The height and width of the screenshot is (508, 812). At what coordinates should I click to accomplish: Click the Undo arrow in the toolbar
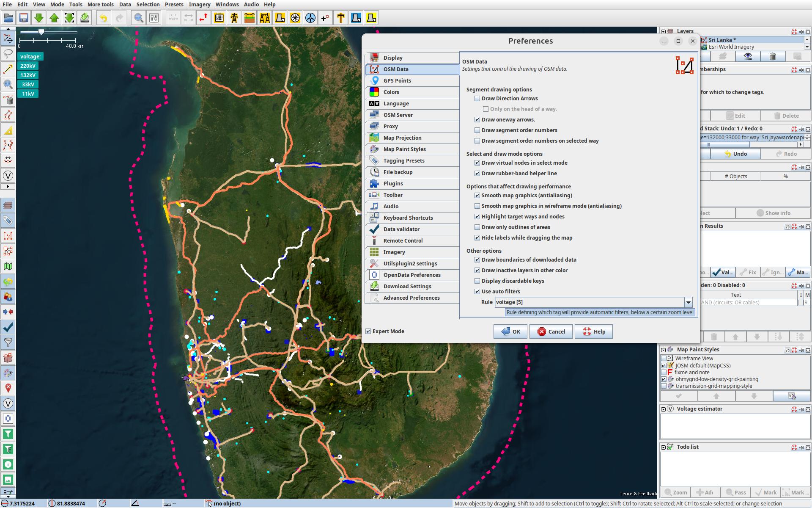pos(104,18)
